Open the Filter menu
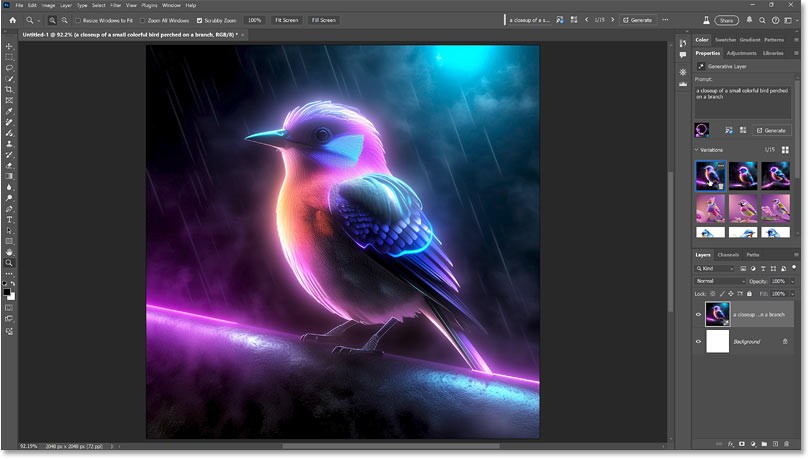809x459 pixels. click(114, 5)
